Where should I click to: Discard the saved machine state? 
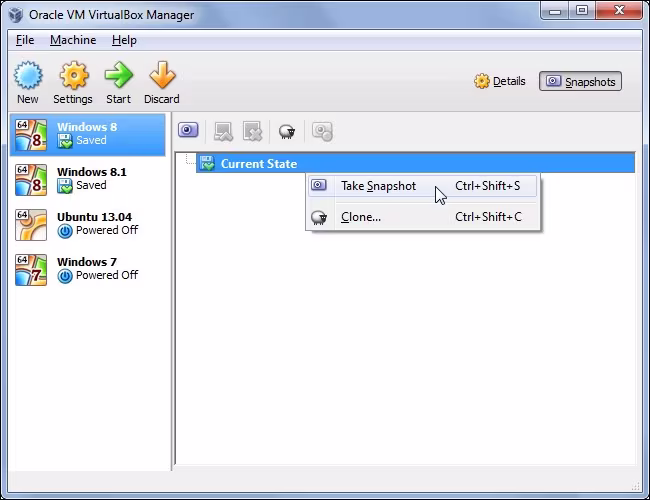point(162,82)
